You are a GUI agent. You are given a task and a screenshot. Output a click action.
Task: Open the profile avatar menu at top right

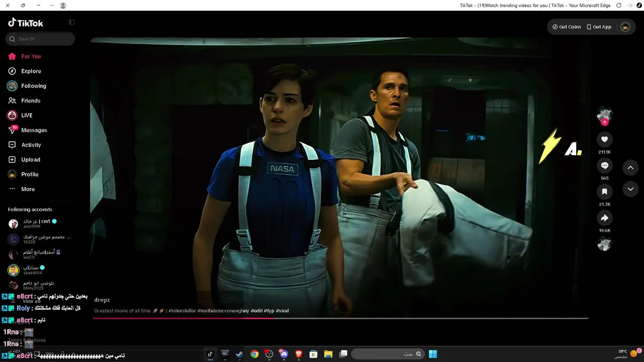(625, 27)
